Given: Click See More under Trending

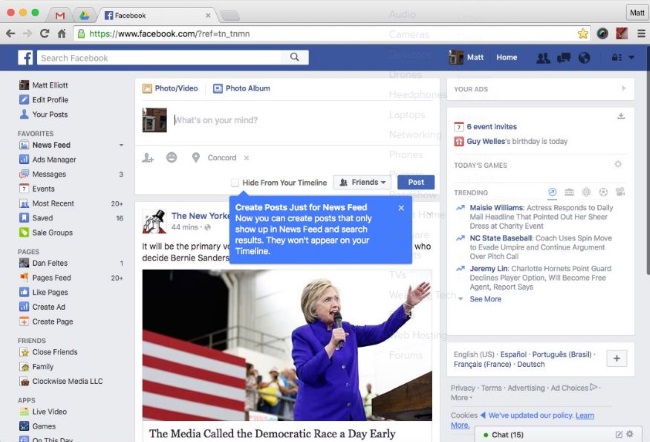Looking at the screenshot, I should [x=485, y=299].
